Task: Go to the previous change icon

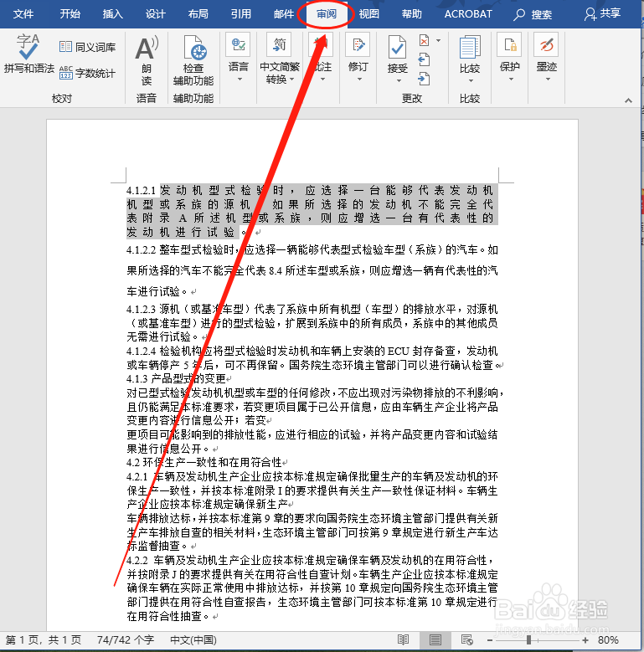Action: (x=424, y=60)
